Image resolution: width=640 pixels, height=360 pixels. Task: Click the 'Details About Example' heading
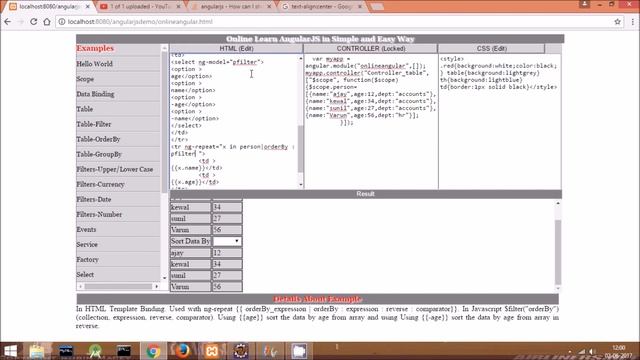[318, 299]
